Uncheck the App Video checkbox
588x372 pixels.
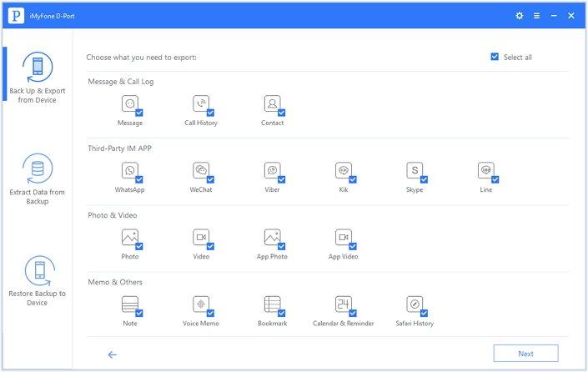(353, 246)
